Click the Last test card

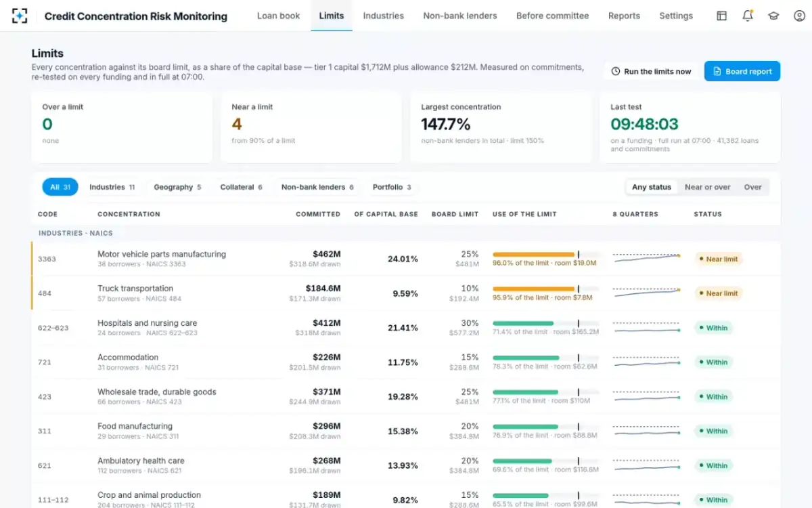point(690,127)
